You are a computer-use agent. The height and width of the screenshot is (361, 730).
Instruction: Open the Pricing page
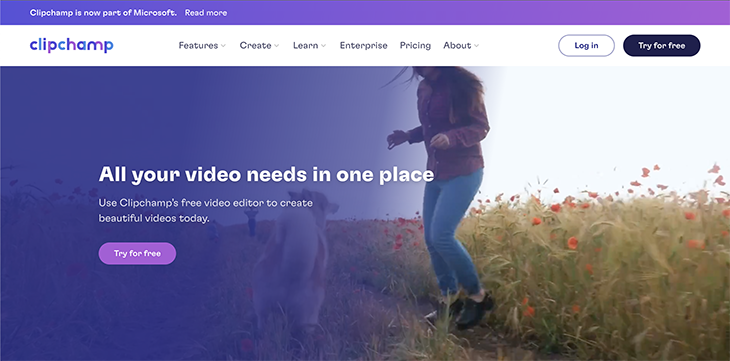415,45
